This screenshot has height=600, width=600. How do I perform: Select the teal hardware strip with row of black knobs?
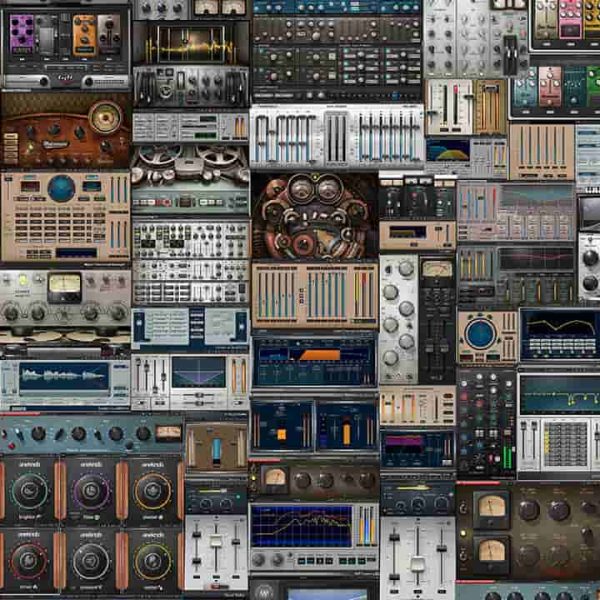91,434
